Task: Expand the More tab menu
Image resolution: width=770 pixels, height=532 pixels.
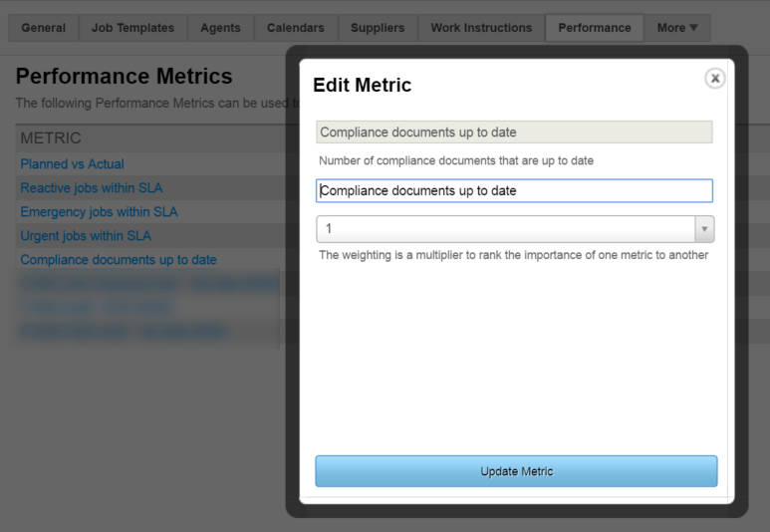Action: (677, 28)
